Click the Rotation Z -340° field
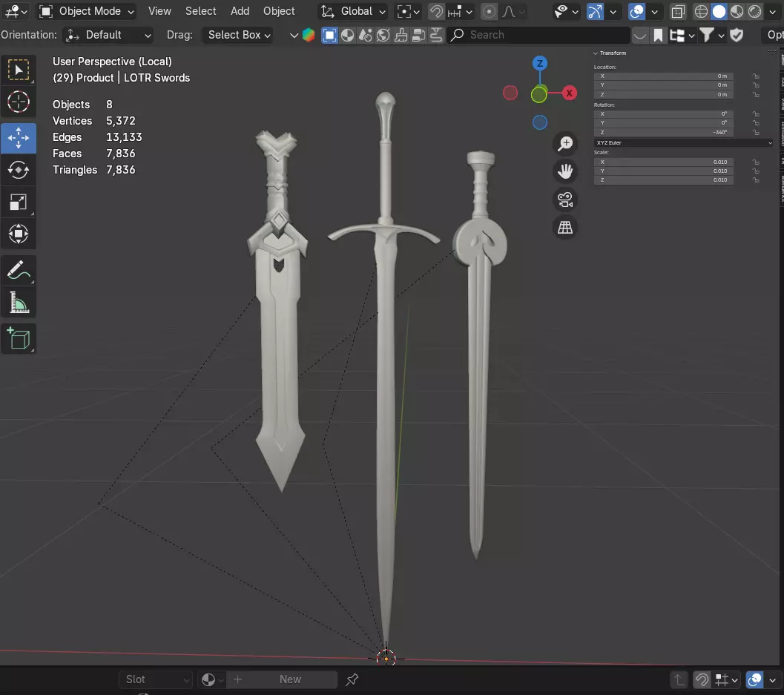This screenshot has width=784, height=695. 664,133
